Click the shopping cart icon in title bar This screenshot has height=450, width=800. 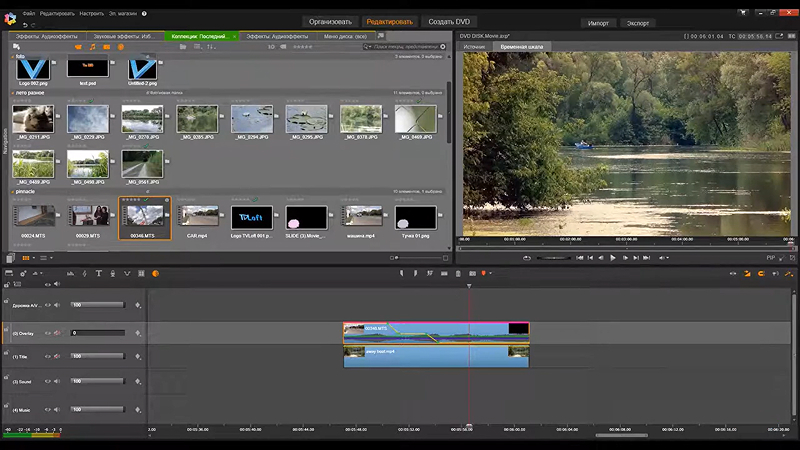[x=743, y=12]
